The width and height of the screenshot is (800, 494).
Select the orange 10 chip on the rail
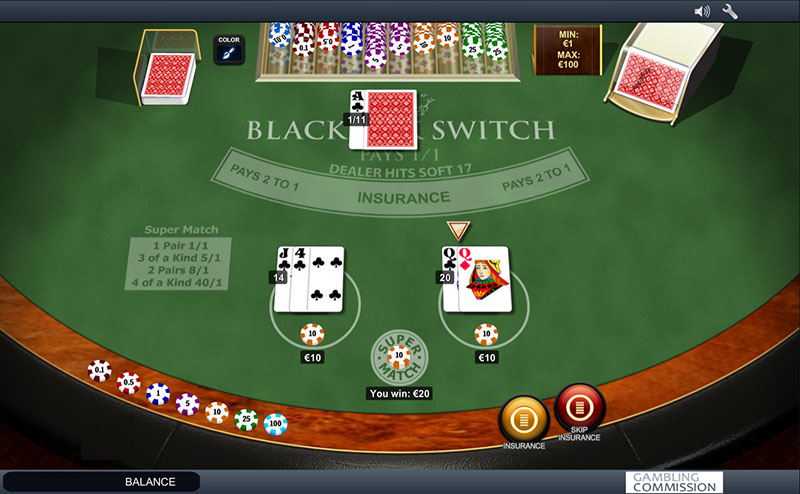pos(217,412)
